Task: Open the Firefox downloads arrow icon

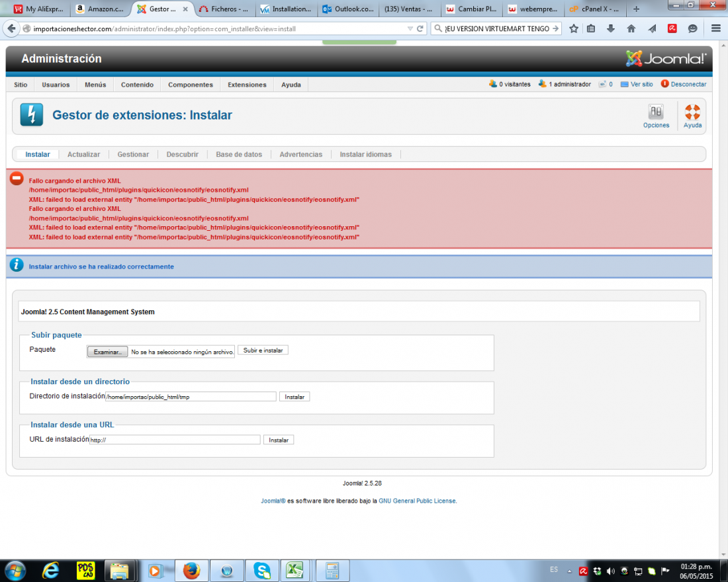Action: point(611,29)
